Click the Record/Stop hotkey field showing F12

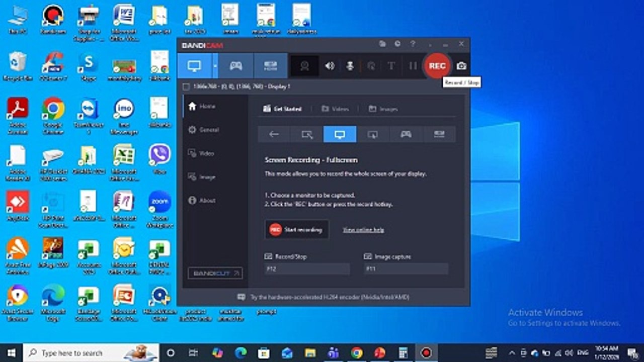[x=307, y=269]
